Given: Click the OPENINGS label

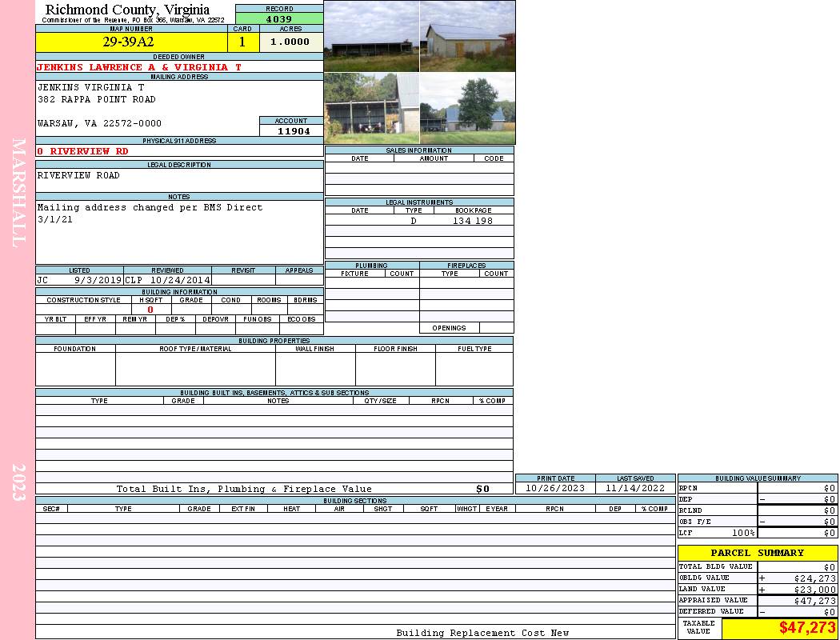Looking at the screenshot, I should (x=449, y=328).
